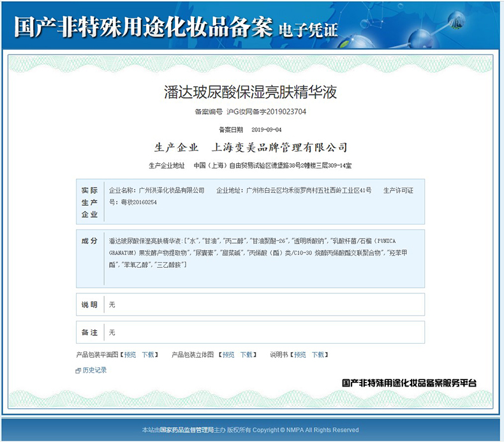Click the 成分 ingredients section label
Image resolution: width=504 pixels, height=442 pixels.
[89, 241]
